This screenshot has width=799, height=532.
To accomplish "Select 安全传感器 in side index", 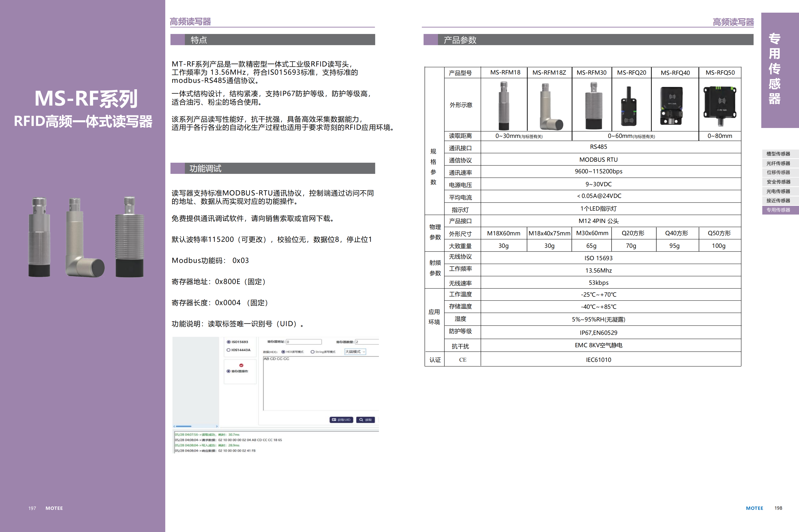I will point(780,182).
